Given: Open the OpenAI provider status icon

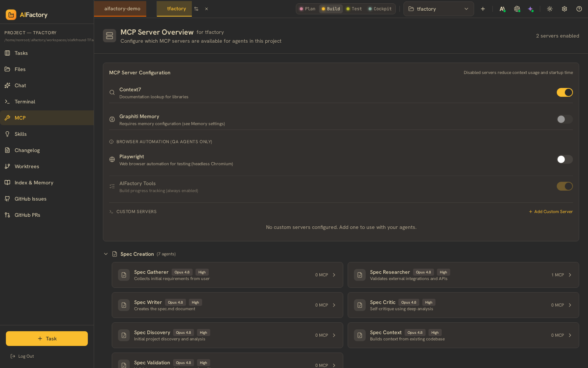Looking at the screenshot, I should click(517, 9).
